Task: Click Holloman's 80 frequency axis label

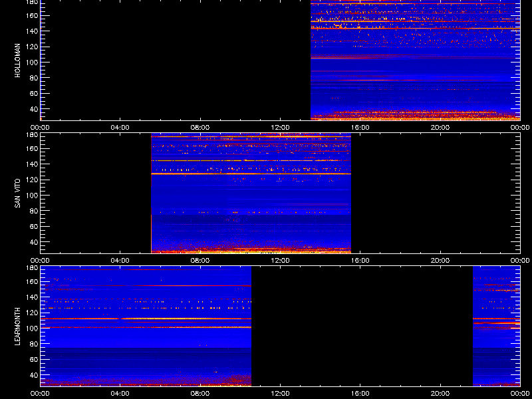Action: point(34,78)
